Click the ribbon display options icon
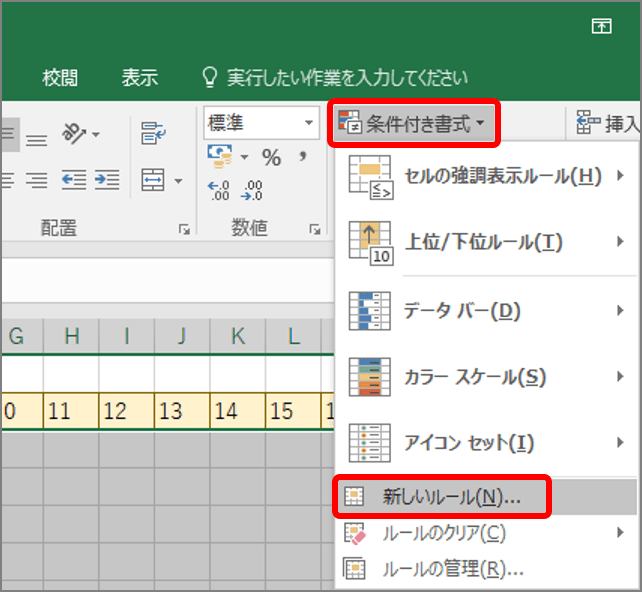The image size is (642, 592). point(601,27)
